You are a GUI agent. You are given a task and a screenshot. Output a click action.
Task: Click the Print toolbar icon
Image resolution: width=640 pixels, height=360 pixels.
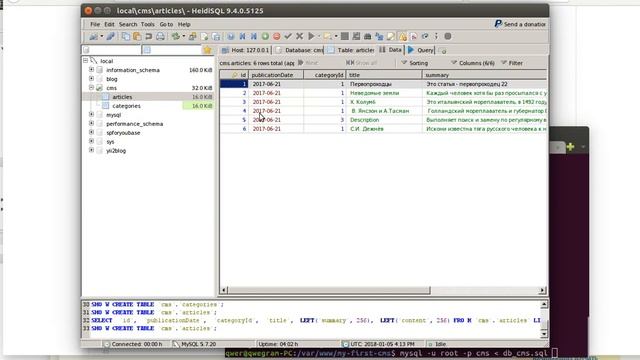160,37
